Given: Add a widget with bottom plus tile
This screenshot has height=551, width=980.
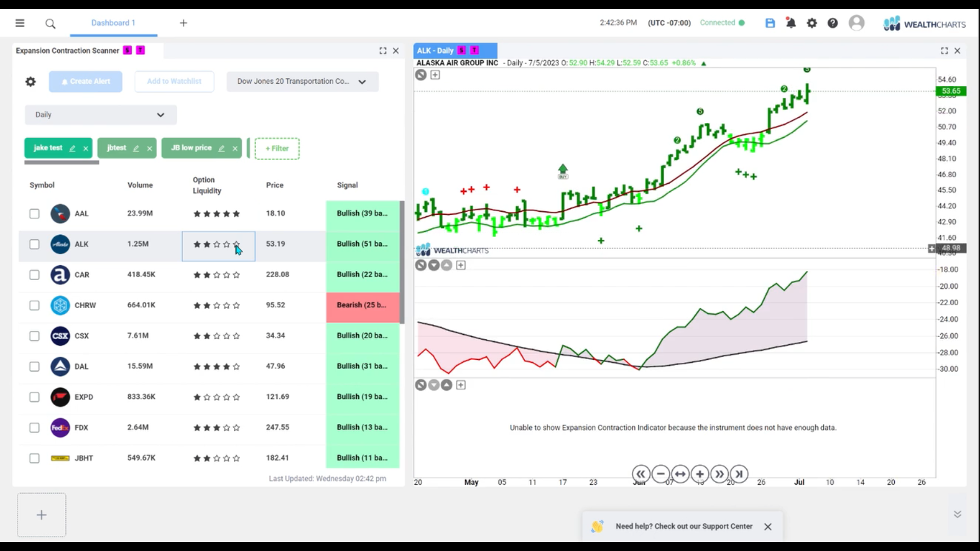Looking at the screenshot, I should tap(41, 515).
